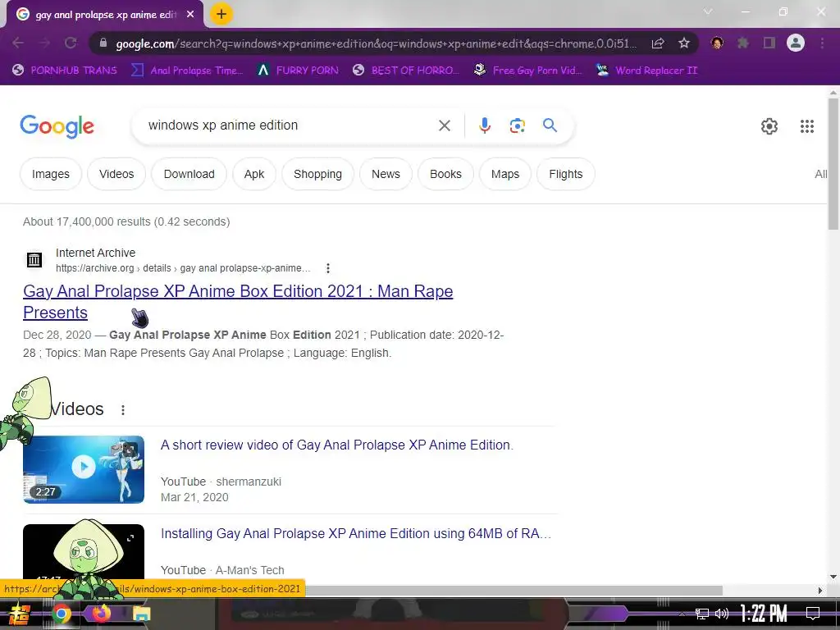
Task: Filter results by Images
Action: coord(50,174)
